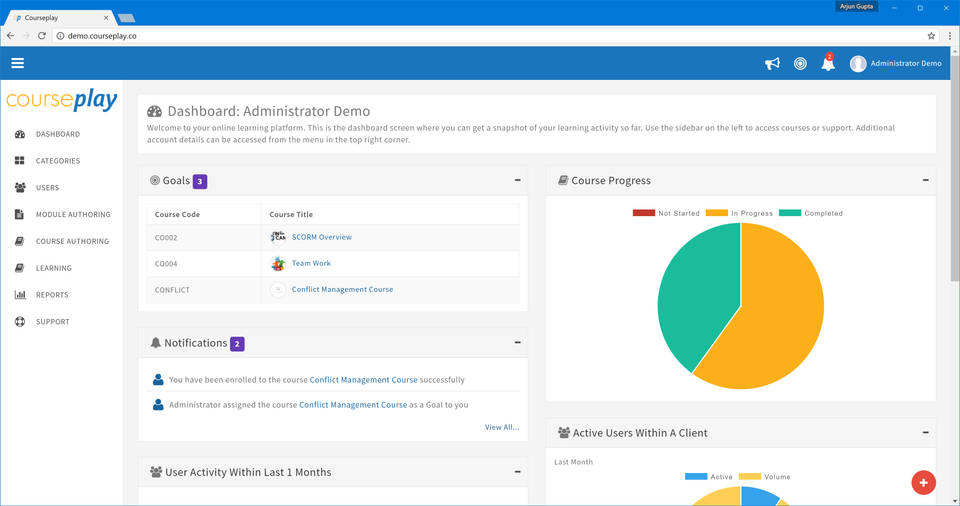960x506 pixels.
Task: Bookmark page with the star icon
Action: pyautogui.click(x=931, y=35)
